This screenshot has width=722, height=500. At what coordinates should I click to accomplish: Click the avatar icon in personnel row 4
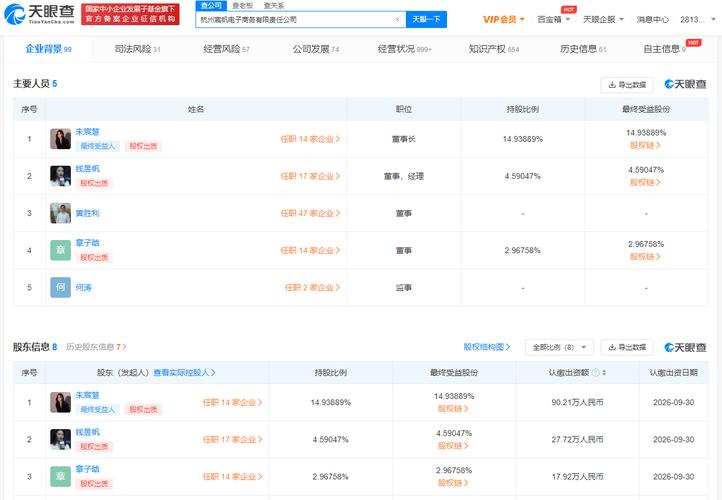[61, 249]
